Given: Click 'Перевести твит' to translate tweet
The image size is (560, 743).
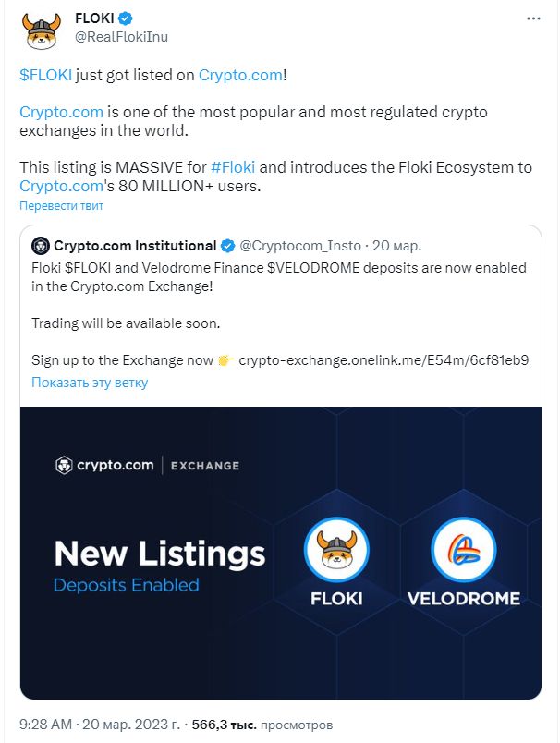Looking at the screenshot, I should (61, 206).
